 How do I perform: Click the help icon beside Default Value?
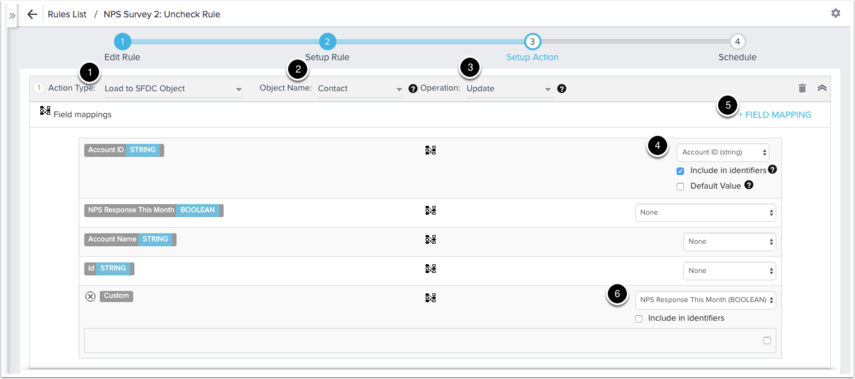[749, 185]
